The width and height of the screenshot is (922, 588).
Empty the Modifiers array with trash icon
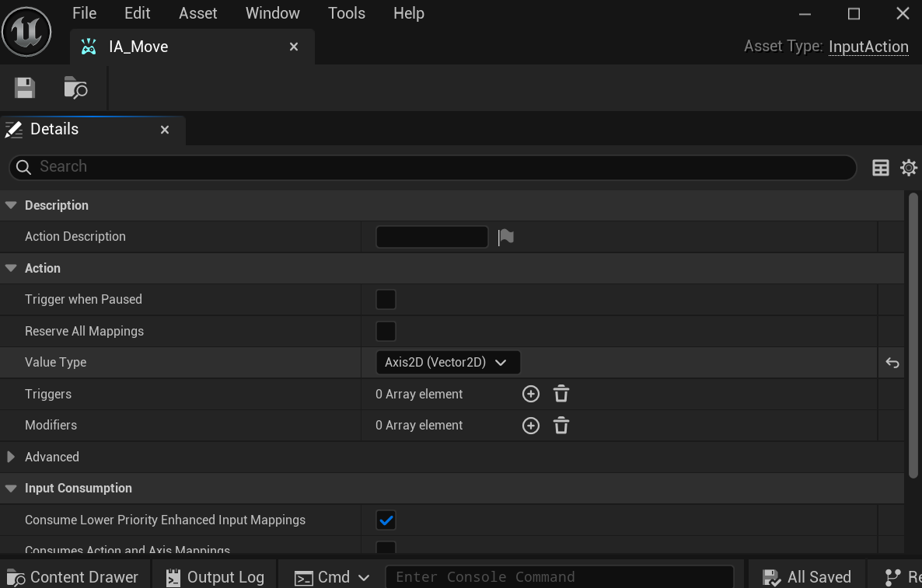coord(561,426)
